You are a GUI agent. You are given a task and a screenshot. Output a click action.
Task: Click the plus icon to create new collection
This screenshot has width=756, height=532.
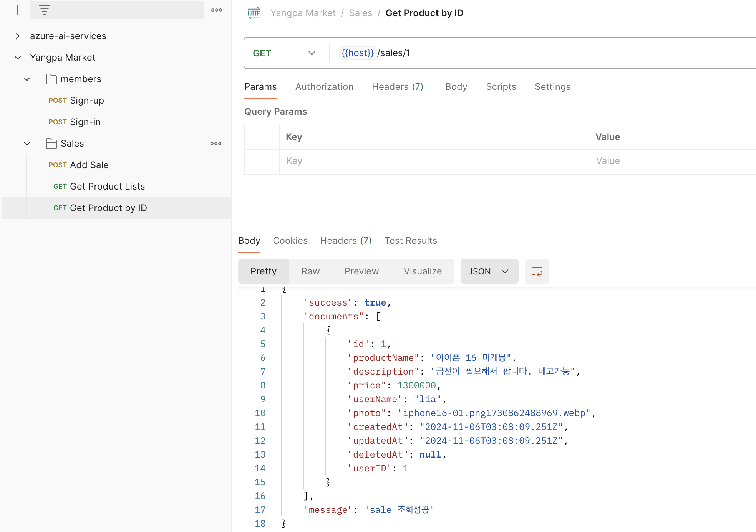pos(18,10)
